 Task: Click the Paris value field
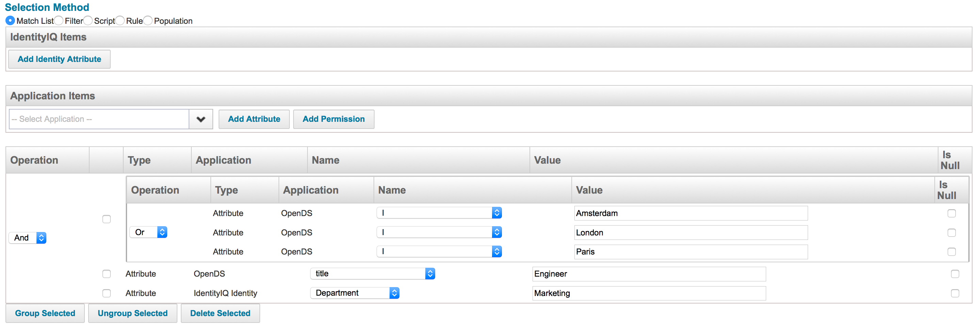(x=691, y=252)
